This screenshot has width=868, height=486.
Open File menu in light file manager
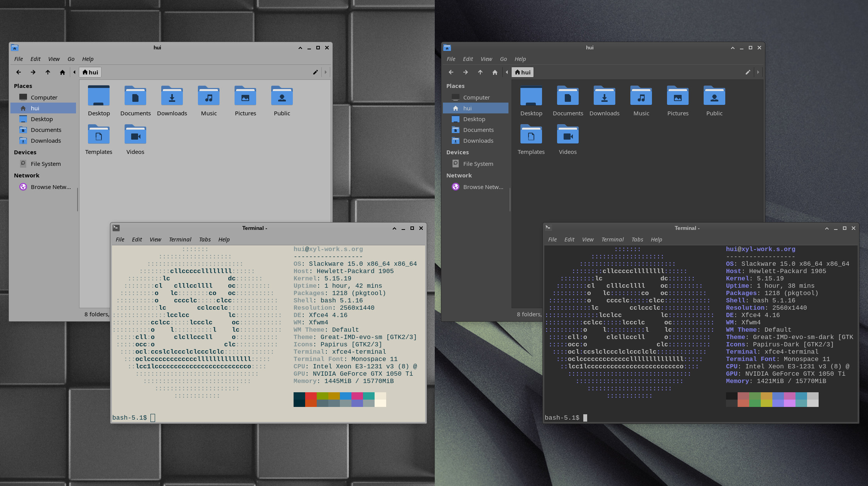point(19,59)
